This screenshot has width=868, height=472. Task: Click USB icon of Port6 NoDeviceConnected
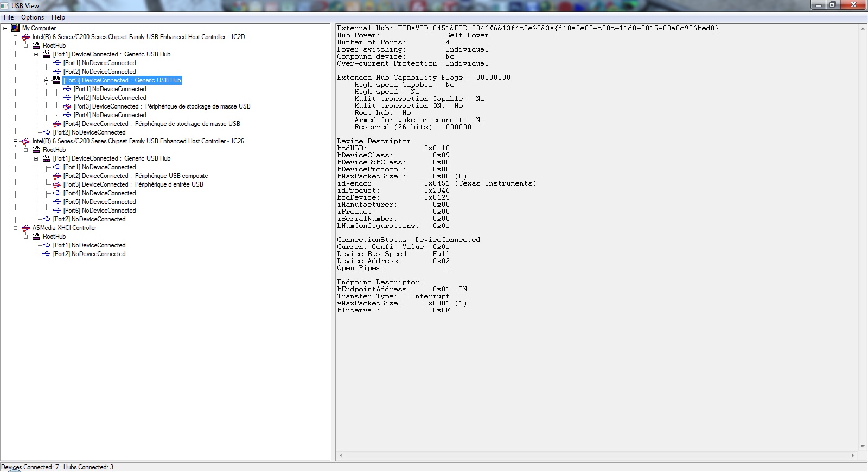click(x=57, y=211)
